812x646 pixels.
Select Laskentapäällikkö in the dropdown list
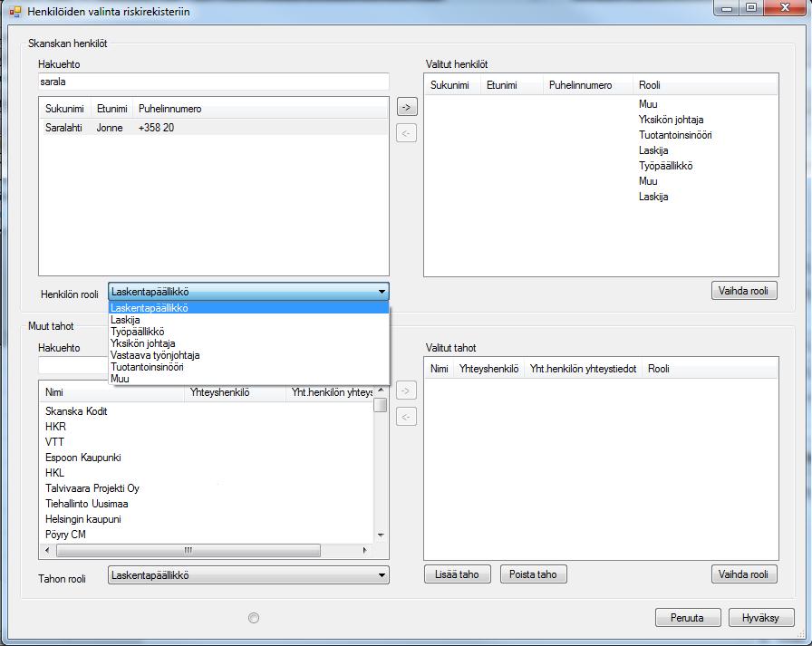pyautogui.click(x=248, y=308)
